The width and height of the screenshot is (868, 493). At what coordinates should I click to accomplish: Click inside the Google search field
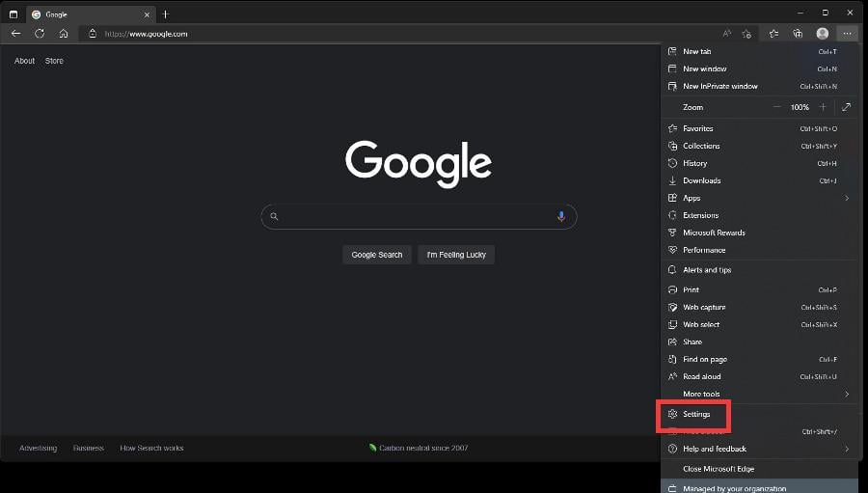pyautogui.click(x=419, y=216)
